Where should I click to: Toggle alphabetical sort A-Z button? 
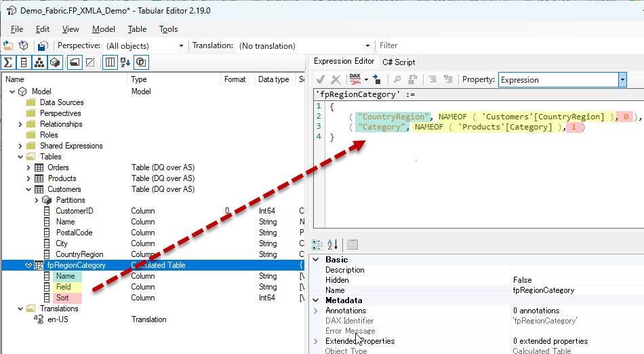[125, 62]
